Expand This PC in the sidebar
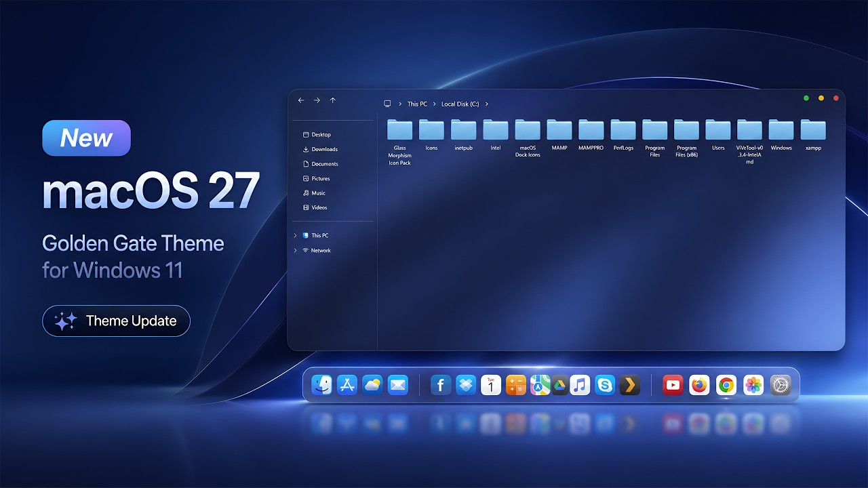This screenshot has height=488, width=868. point(296,235)
